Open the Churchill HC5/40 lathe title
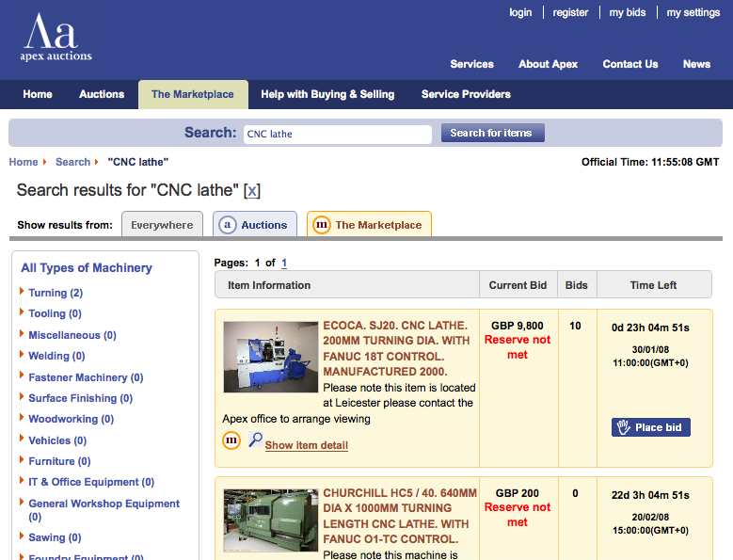The width and height of the screenshot is (733, 560). 400,516
